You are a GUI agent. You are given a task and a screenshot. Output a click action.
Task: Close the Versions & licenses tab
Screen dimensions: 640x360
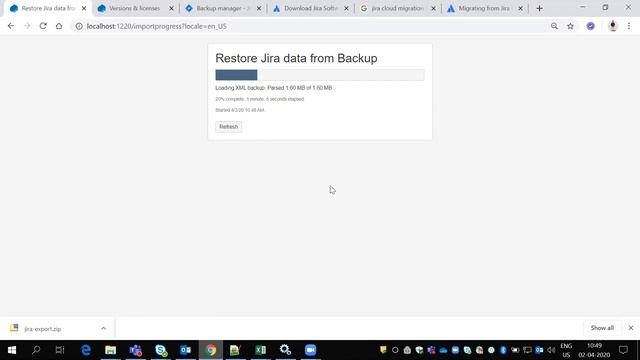(171, 8)
